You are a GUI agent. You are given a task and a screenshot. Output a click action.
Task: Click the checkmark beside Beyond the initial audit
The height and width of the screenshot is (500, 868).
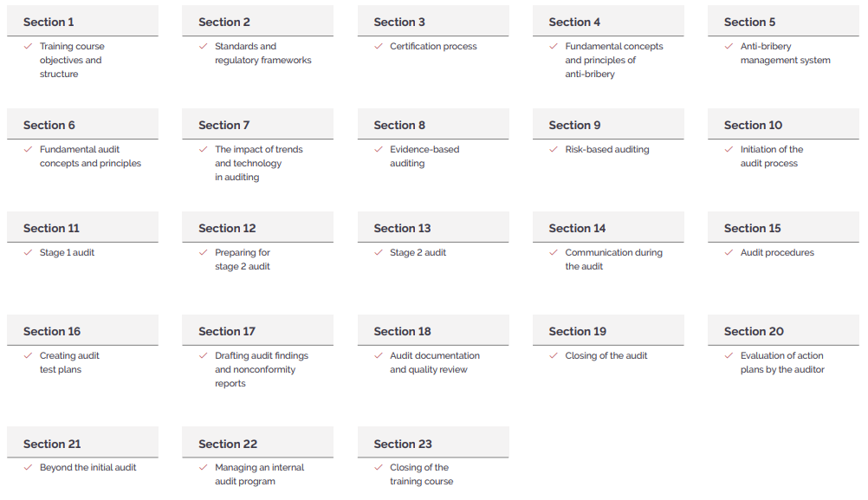[28, 467]
